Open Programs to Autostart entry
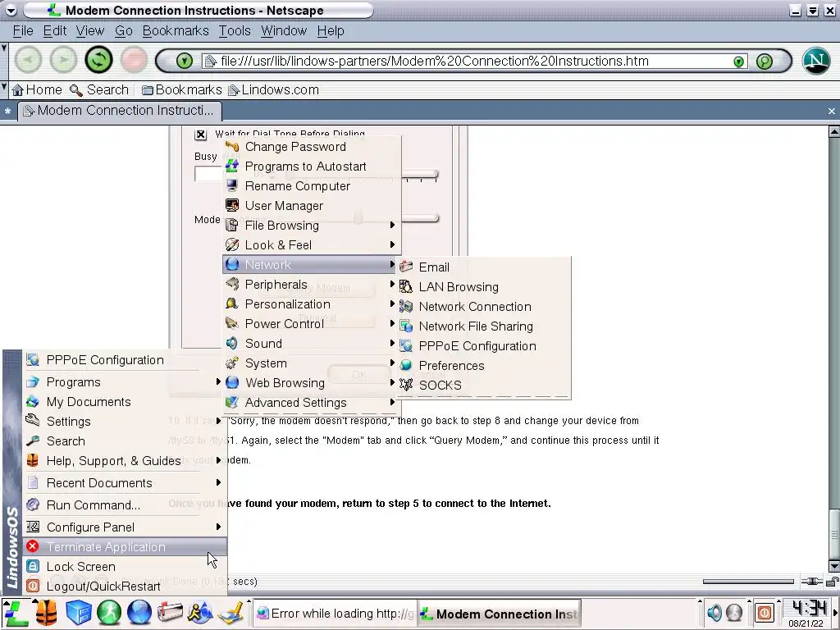Viewport: 840px width, 630px height. coord(311,167)
